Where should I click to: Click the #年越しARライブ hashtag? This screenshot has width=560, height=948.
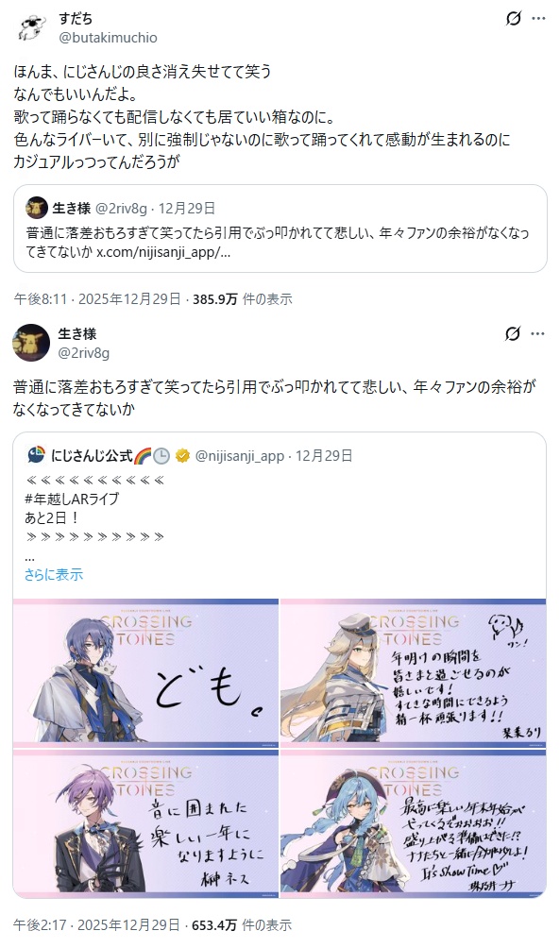(x=72, y=499)
